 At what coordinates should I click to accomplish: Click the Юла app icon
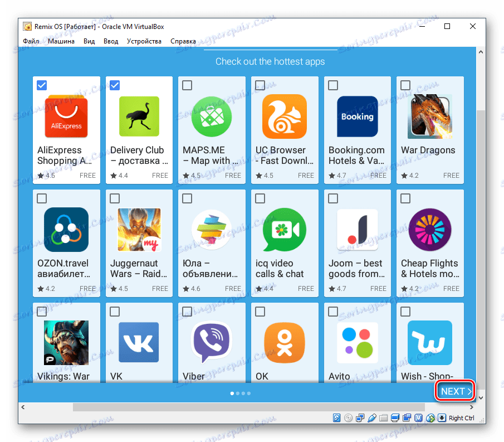[x=212, y=230]
